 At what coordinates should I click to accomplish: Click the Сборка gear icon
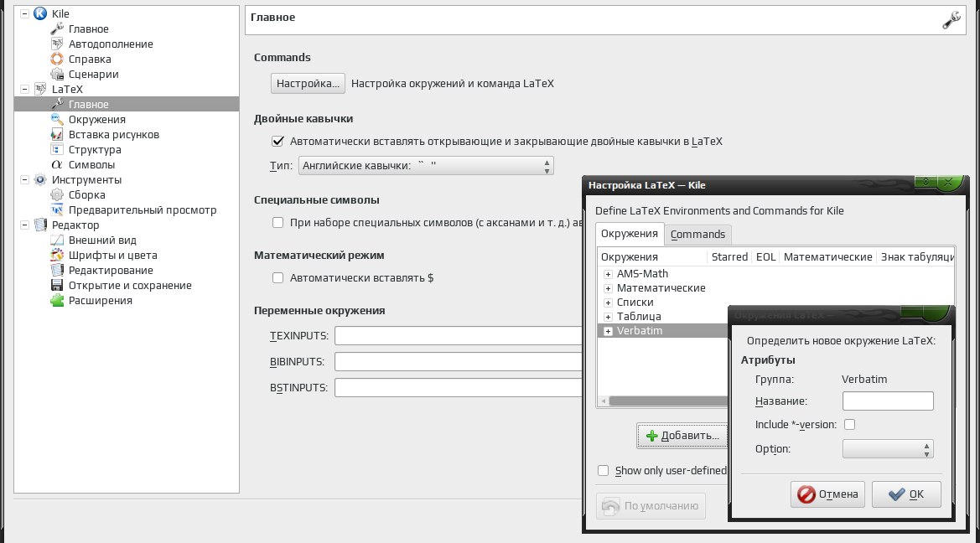[57, 195]
